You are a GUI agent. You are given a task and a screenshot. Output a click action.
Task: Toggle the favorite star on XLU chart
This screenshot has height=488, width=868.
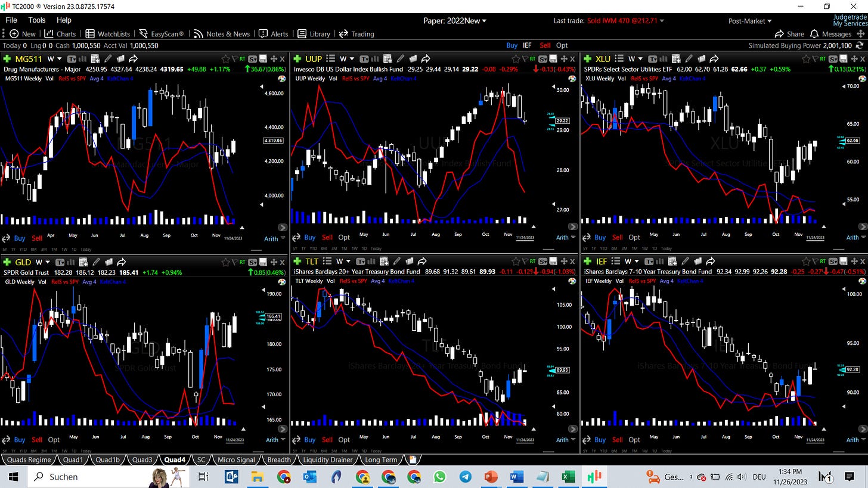pyautogui.click(x=806, y=59)
